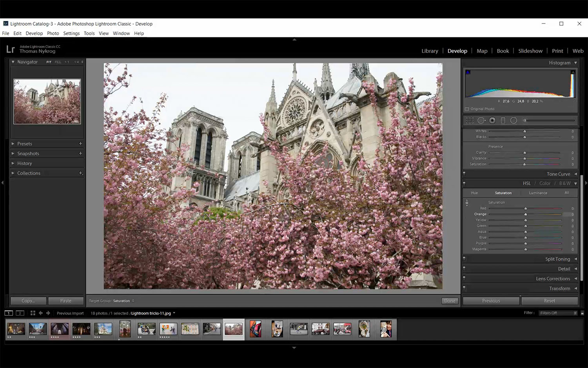Click the HSL Targeted Adjustment tool icon

pyautogui.click(x=467, y=203)
